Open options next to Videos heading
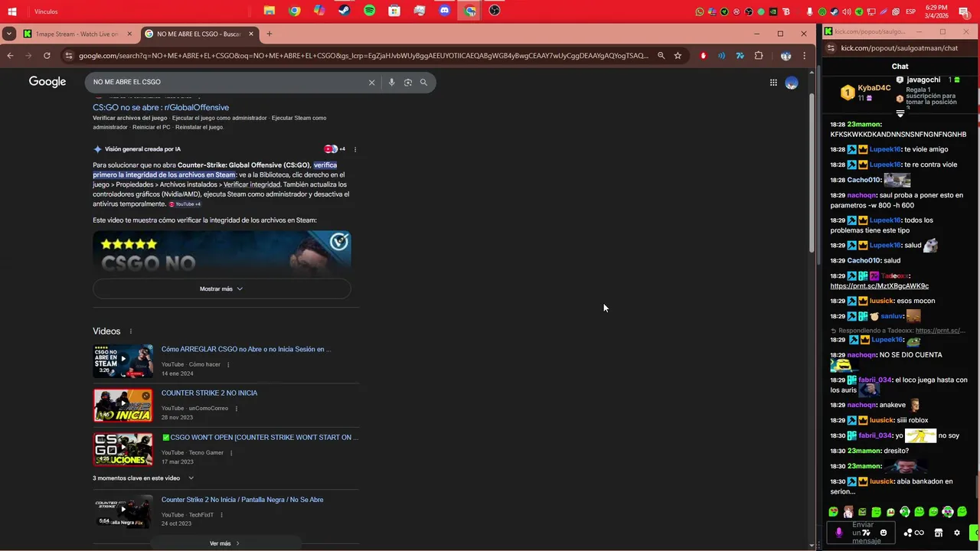The width and height of the screenshot is (980, 551). coord(130,331)
